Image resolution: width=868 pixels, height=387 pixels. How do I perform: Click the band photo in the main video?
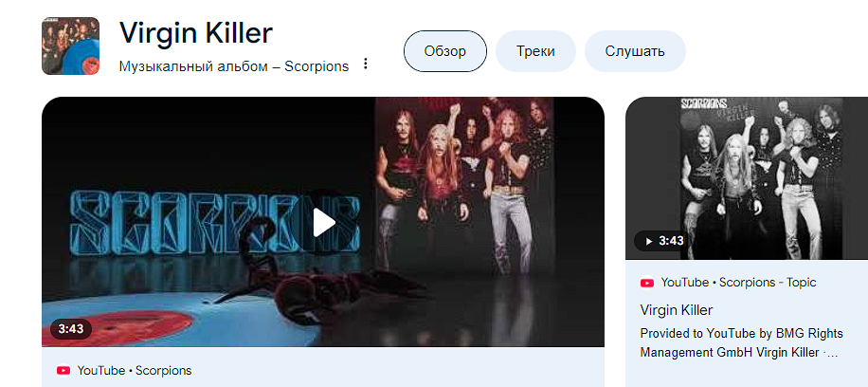(x=464, y=189)
